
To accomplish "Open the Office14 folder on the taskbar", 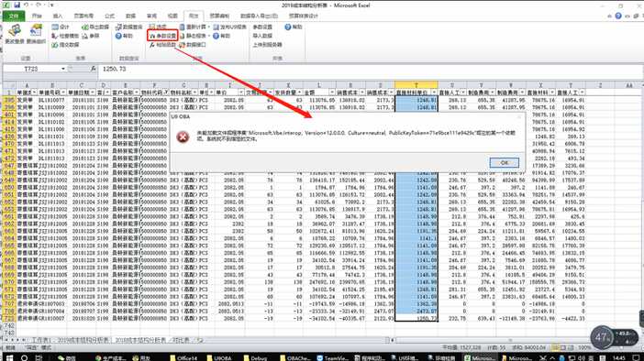I will pyautogui.click(x=183, y=357).
